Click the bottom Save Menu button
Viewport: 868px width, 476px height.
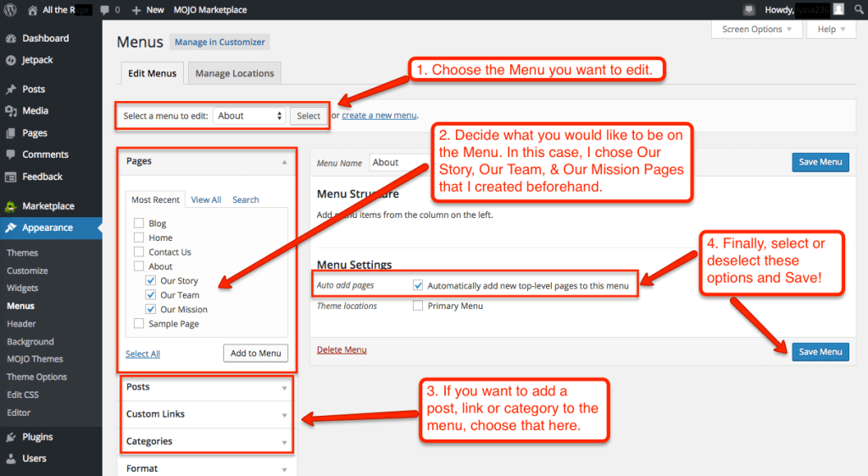[821, 351]
